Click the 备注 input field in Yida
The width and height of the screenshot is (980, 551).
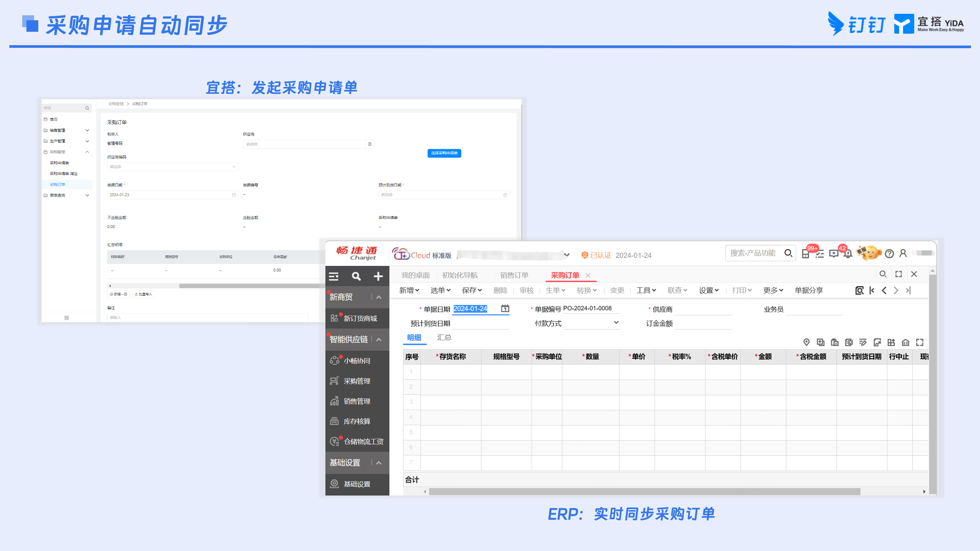pos(207,318)
